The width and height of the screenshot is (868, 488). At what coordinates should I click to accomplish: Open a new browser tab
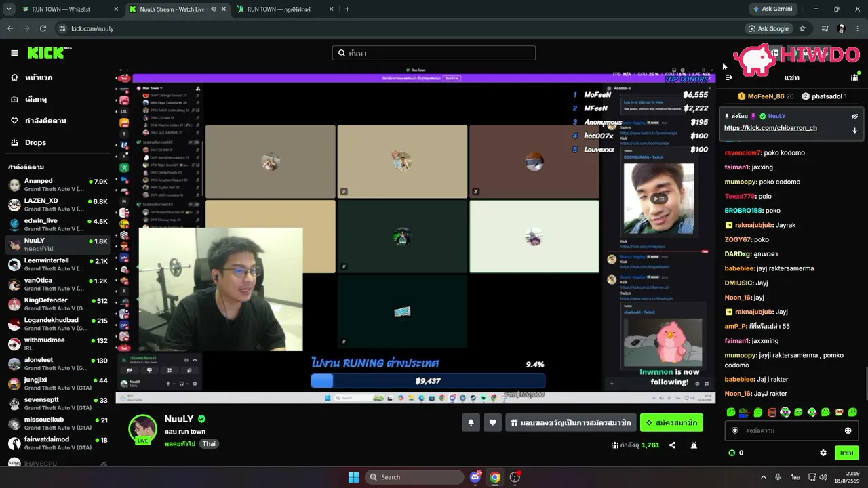point(347,9)
